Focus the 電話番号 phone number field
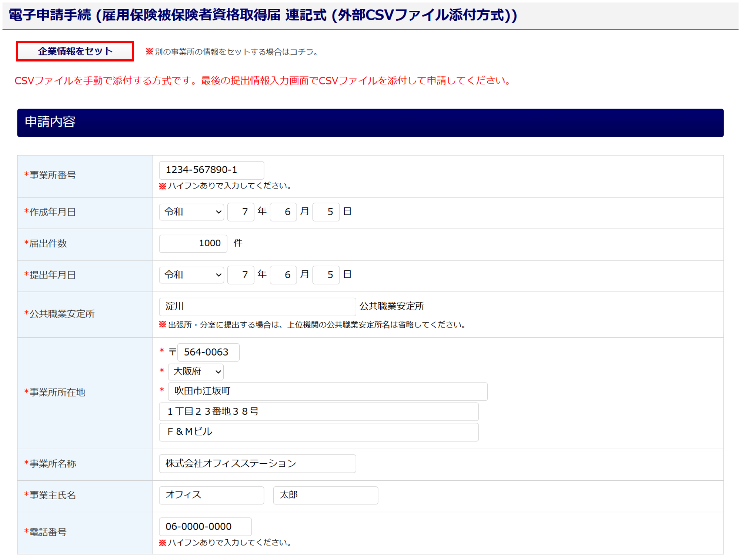The height and width of the screenshot is (560, 741). (205, 527)
